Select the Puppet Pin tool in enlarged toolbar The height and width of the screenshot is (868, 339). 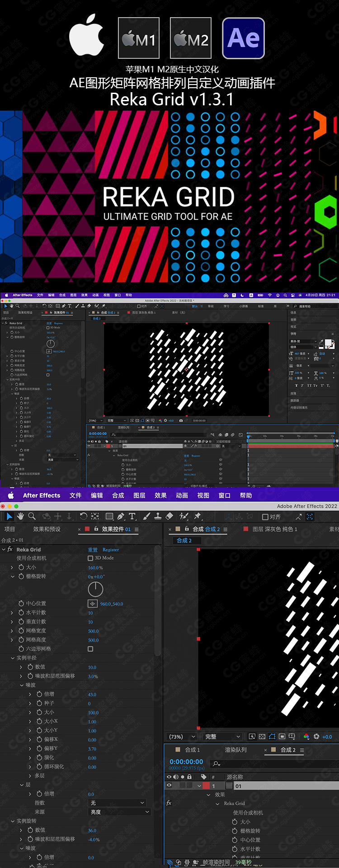198,516
